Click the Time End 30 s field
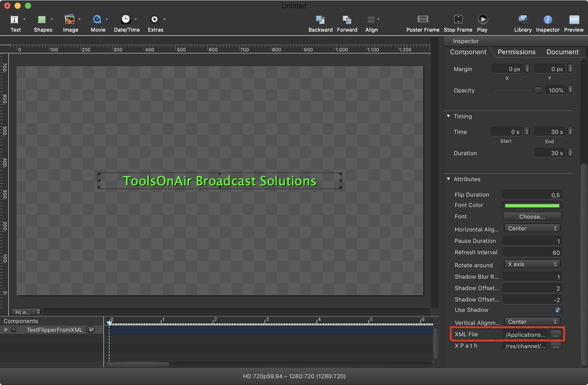Screen dimensions: 588x385 coord(550,132)
